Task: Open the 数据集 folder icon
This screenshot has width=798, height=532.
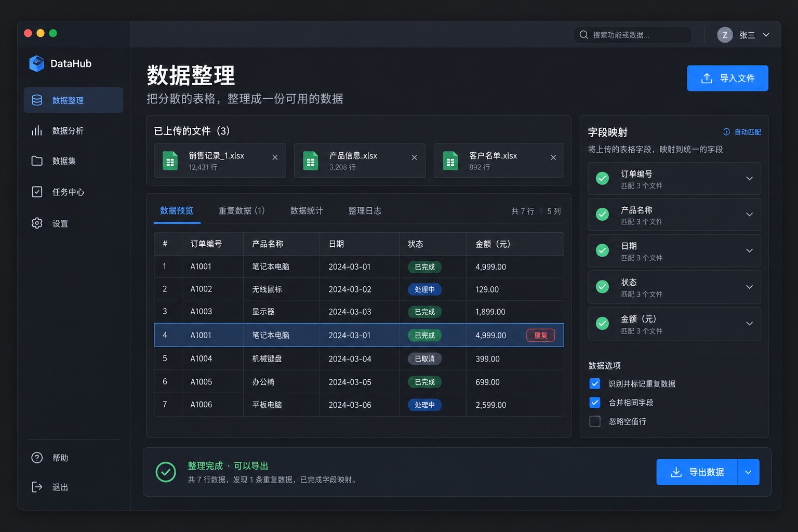Action: pyautogui.click(x=37, y=161)
